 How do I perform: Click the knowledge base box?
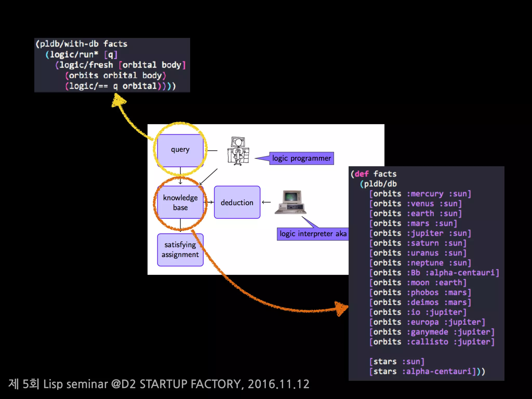pos(180,202)
